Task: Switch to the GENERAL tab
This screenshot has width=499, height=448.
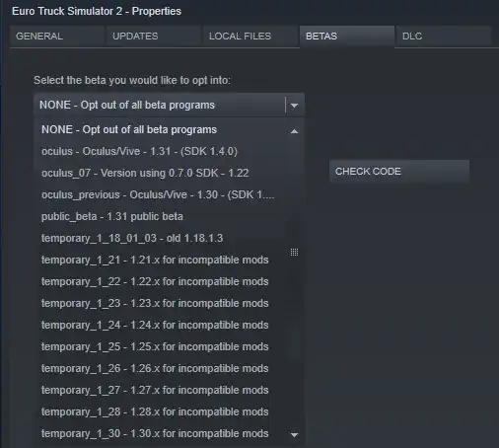Action: (x=57, y=37)
